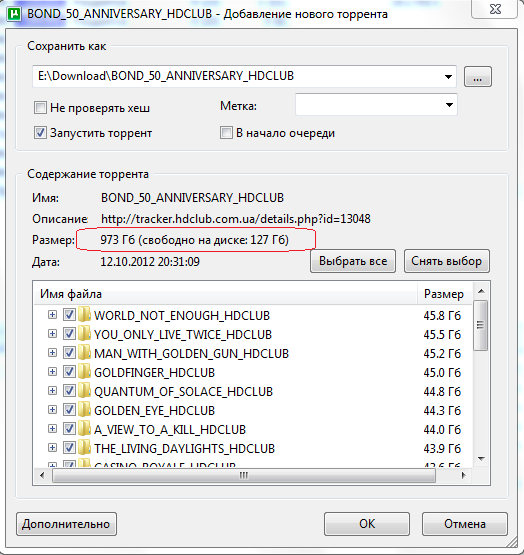The image size is (524, 555).
Task: Sort by 'Имя файла' column header
Action: click(x=225, y=294)
